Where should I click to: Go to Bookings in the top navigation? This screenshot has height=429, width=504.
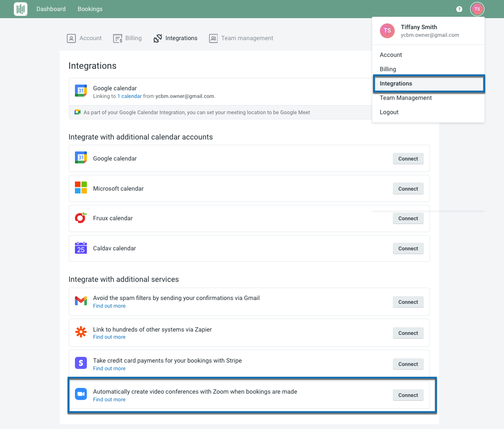(x=90, y=9)
